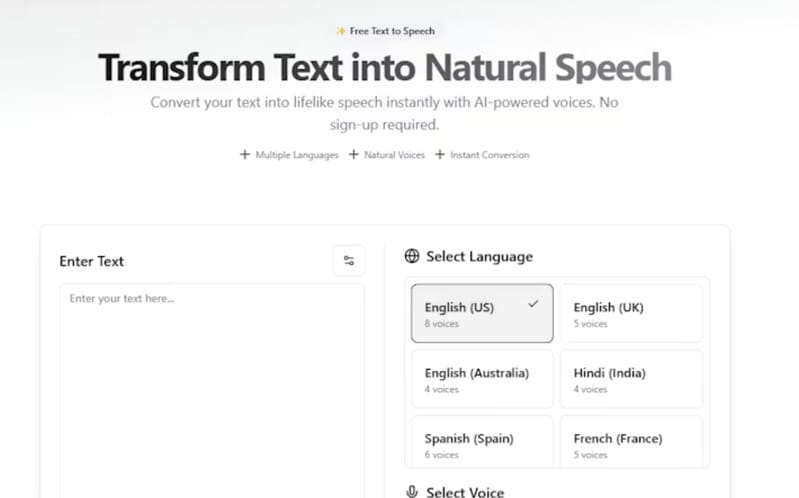799x498 pixels.
Task: Select French (France) from language list
Action: point(631,444)
